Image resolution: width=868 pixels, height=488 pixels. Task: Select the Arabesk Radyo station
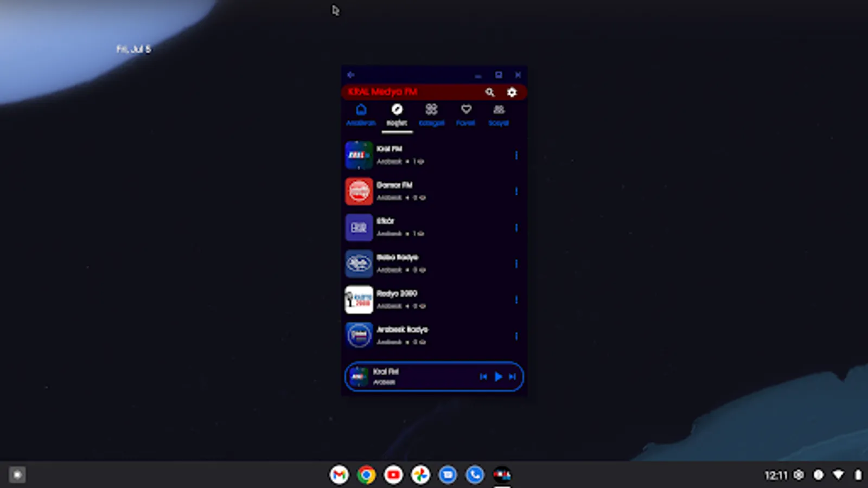(x=429, y=335)
